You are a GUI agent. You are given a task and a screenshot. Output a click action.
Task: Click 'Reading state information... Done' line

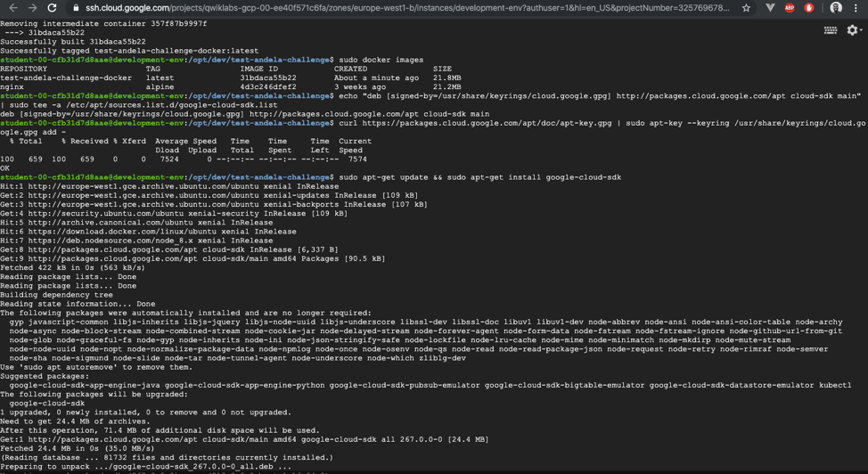[x=78, y=304]
